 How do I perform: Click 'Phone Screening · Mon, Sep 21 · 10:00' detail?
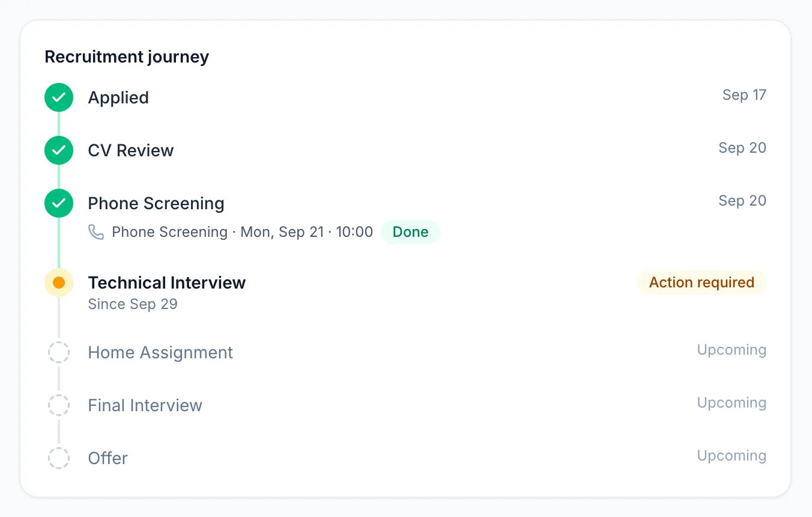point(243,232)
